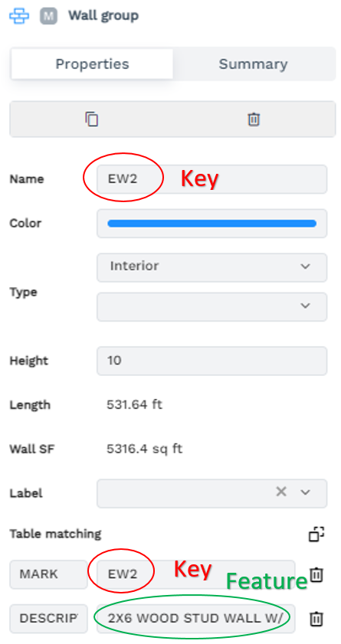The height and width of the screenshot is (644, 341).
Task: Click the DESCRIP key field
Action: [x=48, y=618]
